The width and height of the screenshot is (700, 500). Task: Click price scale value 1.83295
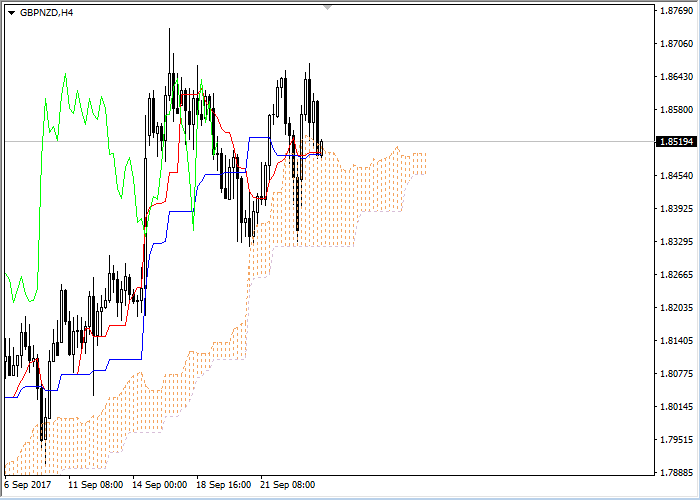pyautogui.click(x=676, y=242)
